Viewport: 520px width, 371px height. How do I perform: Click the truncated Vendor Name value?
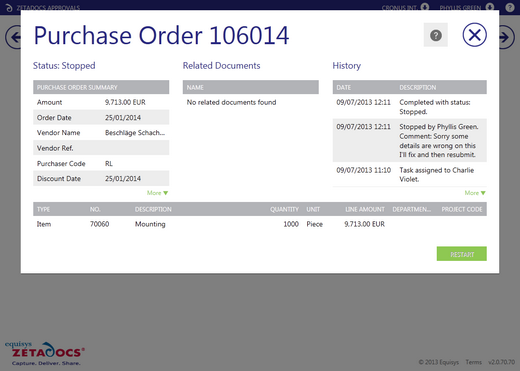[135, 133]
